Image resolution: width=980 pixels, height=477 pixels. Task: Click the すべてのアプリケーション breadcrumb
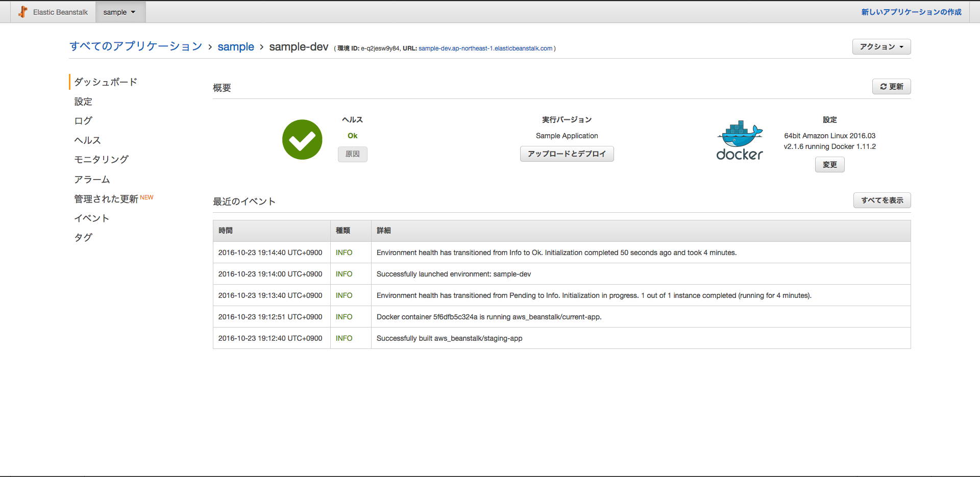tap(135, 46)
